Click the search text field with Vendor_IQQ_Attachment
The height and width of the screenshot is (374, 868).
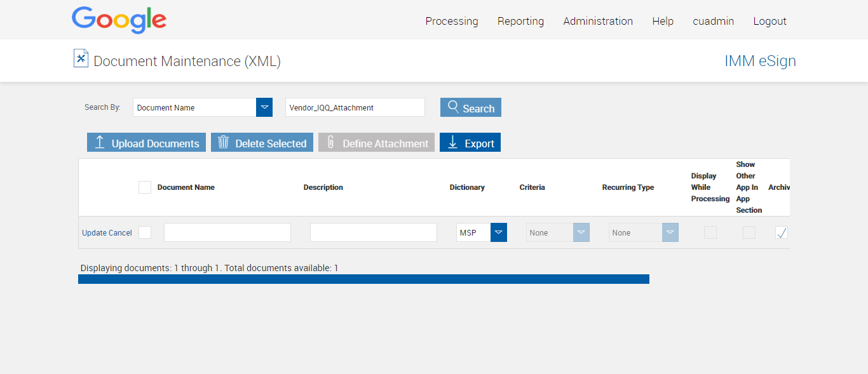(355, 107)
